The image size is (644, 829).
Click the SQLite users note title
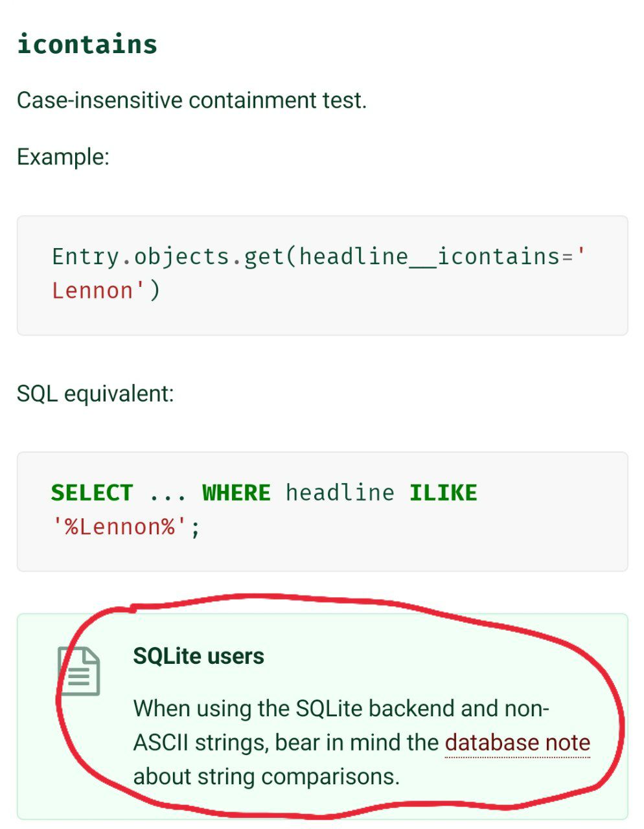[x=199, y=656]
